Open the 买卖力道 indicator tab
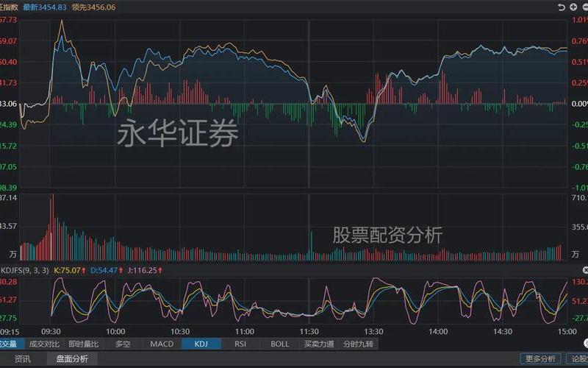This screenshot has width=588, height=368. tap(319, 344)
